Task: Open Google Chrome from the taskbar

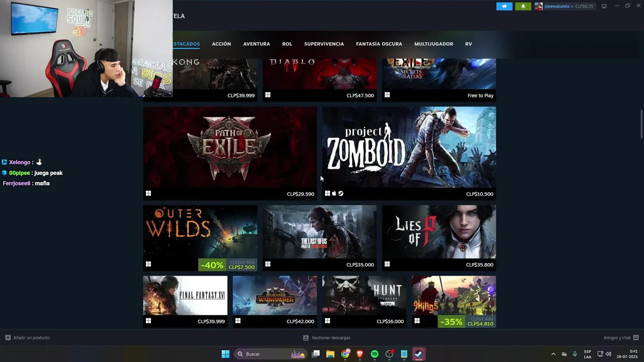Action: pos(345,354)
